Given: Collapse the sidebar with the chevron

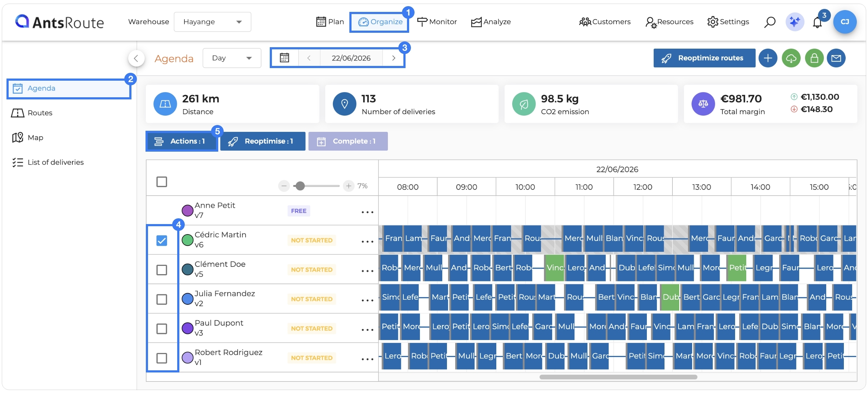Looking at the screenshot, I should (136, 58).
